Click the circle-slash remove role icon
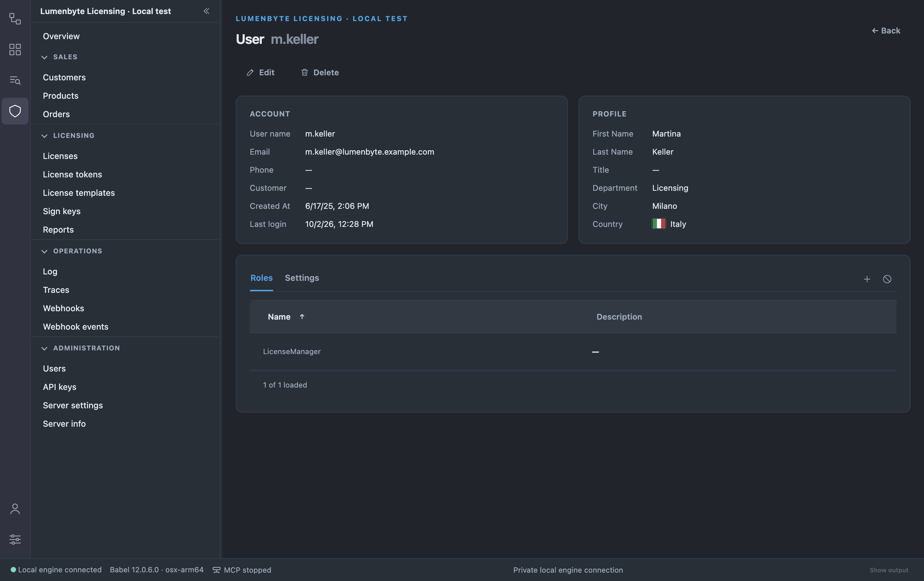 tap(887, 279)
